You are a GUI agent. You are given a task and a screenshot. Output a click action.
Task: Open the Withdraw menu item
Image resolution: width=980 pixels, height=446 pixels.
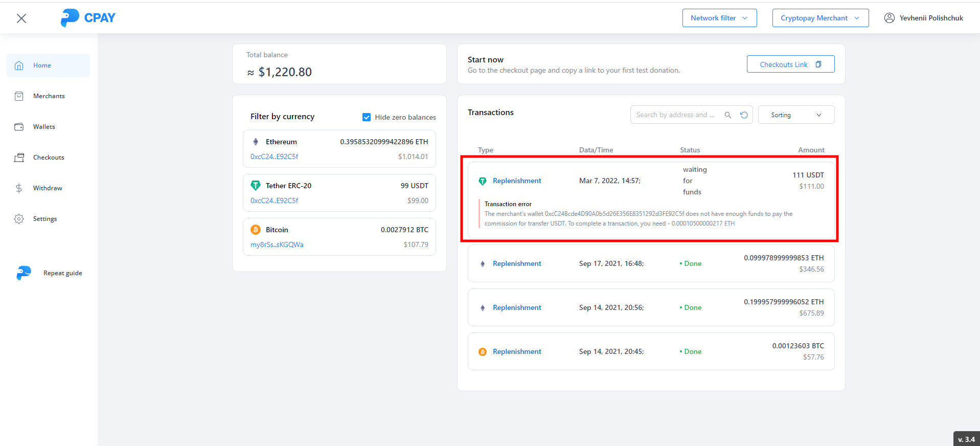pyautogui.click(x=48, y=188)
